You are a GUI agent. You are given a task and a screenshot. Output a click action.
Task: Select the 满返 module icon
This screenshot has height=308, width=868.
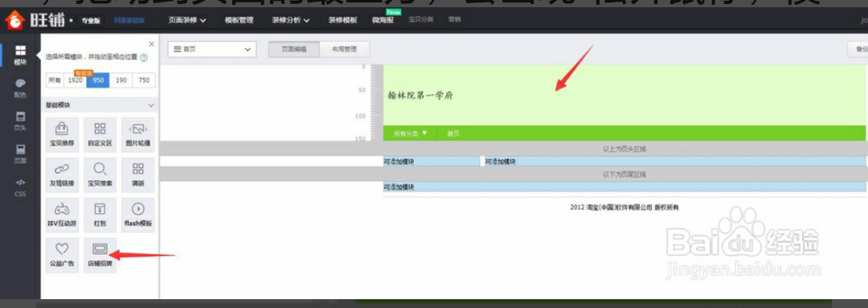pos(138,175)
